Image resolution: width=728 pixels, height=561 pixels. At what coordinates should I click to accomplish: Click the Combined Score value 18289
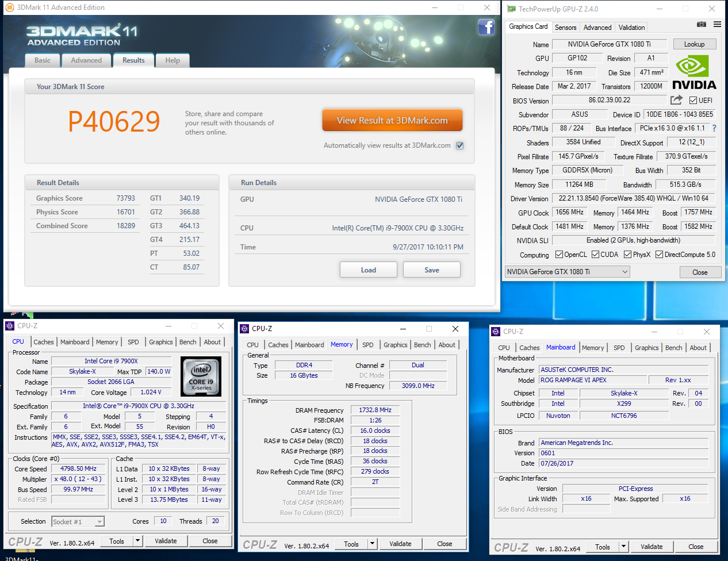[125, 226]
